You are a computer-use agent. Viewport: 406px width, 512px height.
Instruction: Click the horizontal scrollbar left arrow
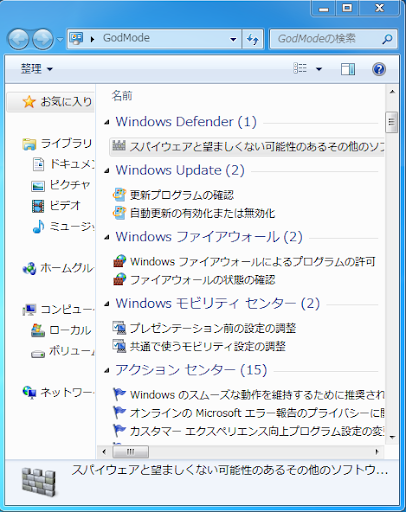[104, 452]
